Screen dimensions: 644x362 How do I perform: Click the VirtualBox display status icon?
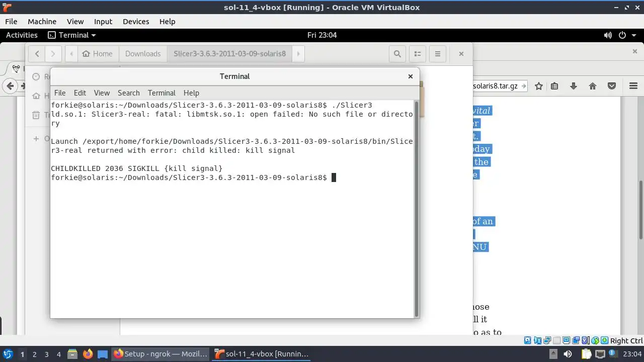[567, 340]
